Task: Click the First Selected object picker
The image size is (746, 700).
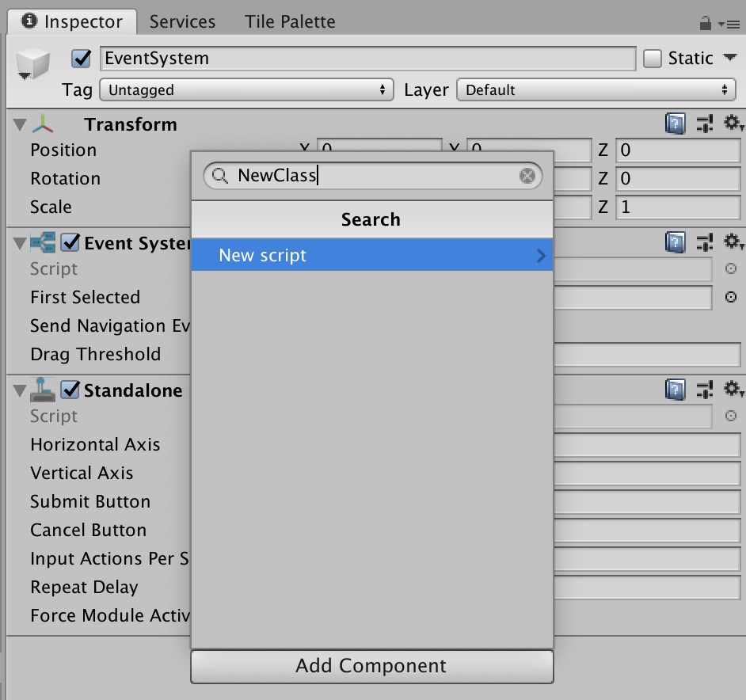Action: (731, 298)
